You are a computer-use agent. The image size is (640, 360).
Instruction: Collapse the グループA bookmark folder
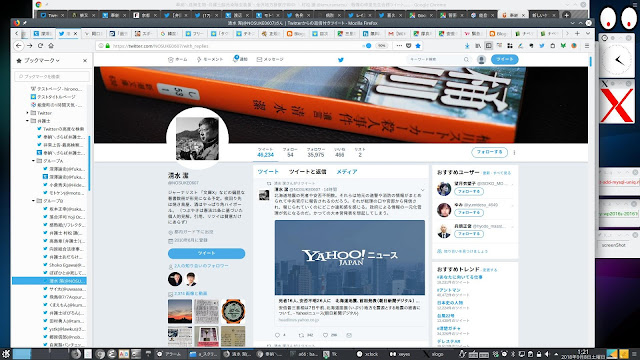point(33,161)
